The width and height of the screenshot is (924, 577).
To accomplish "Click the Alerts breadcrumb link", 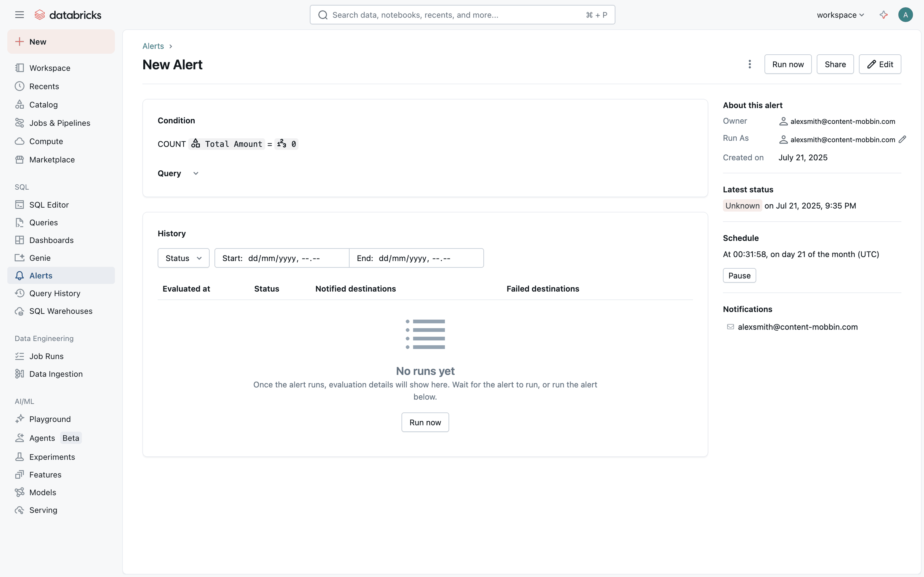I will (153, 46).
